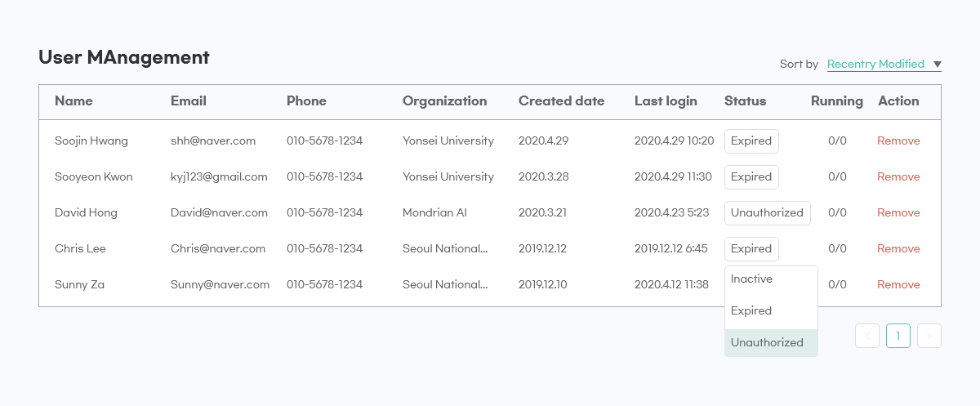
Task: Remove Sunny Za's account
Action: pos(898,284)
